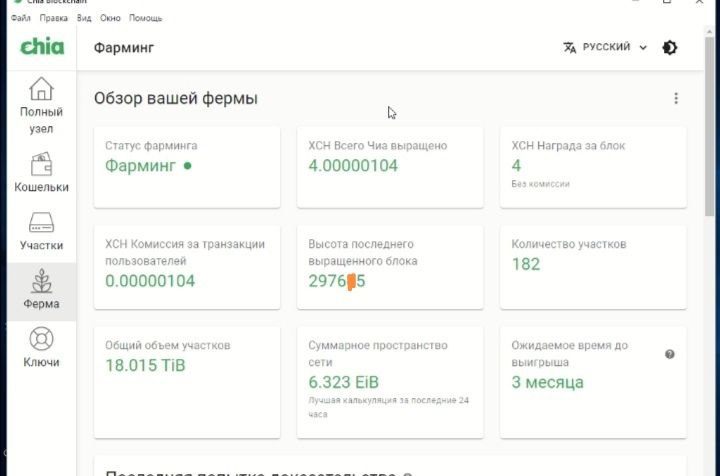Open the Правка menu
Image resolution: width=720 pixels, height=476 pixels.
[53, 18]
